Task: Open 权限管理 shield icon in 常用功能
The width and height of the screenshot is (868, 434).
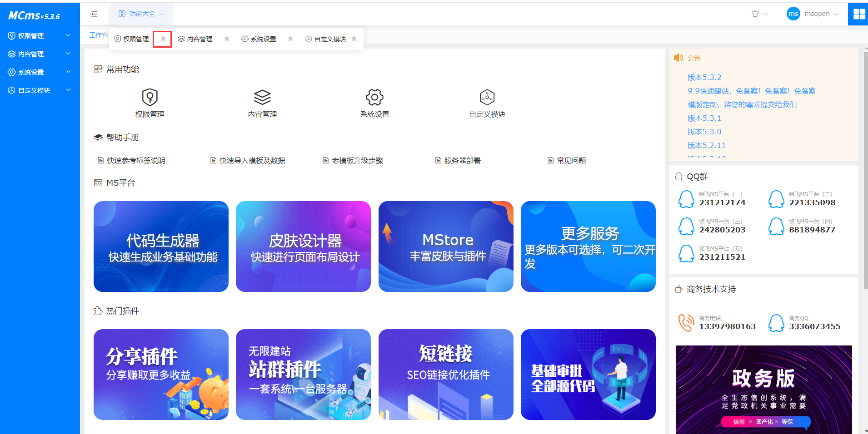Action: [x=150, y=97]
